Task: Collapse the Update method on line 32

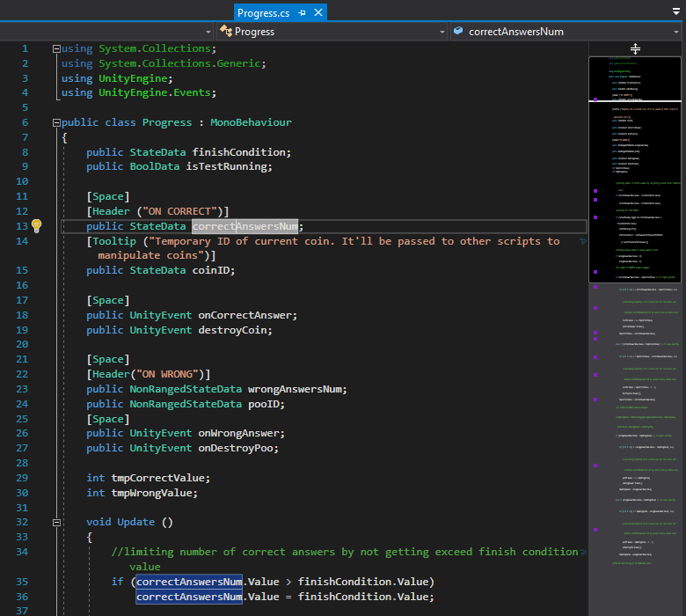Action: click(56, 523)
